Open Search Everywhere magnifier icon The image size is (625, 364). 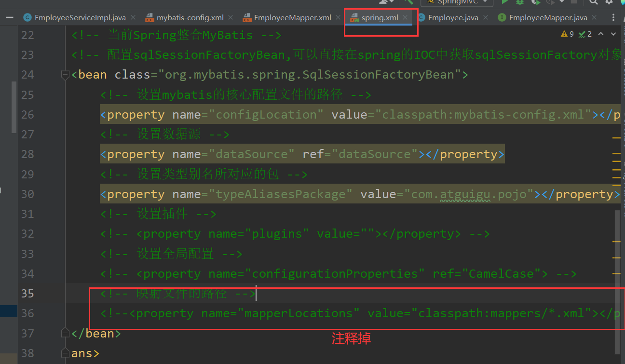(x=594, y=2)
